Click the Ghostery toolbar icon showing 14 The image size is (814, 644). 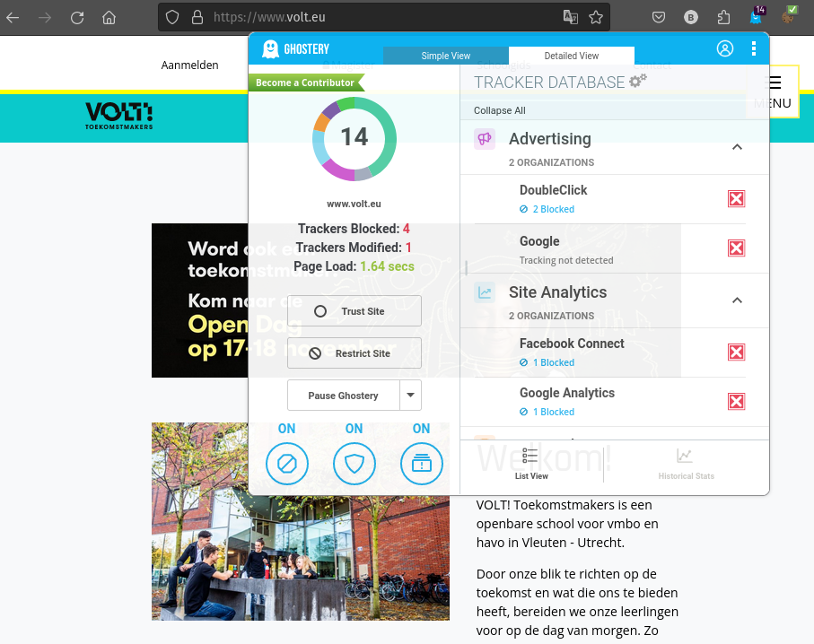[x=757, y=15]
